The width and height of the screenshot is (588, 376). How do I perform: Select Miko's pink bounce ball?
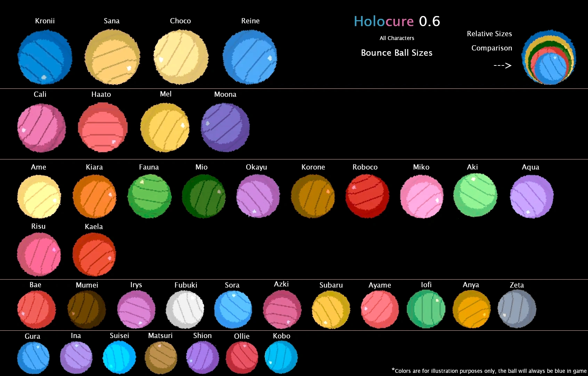pyautogui.click(x=422, y=197)
